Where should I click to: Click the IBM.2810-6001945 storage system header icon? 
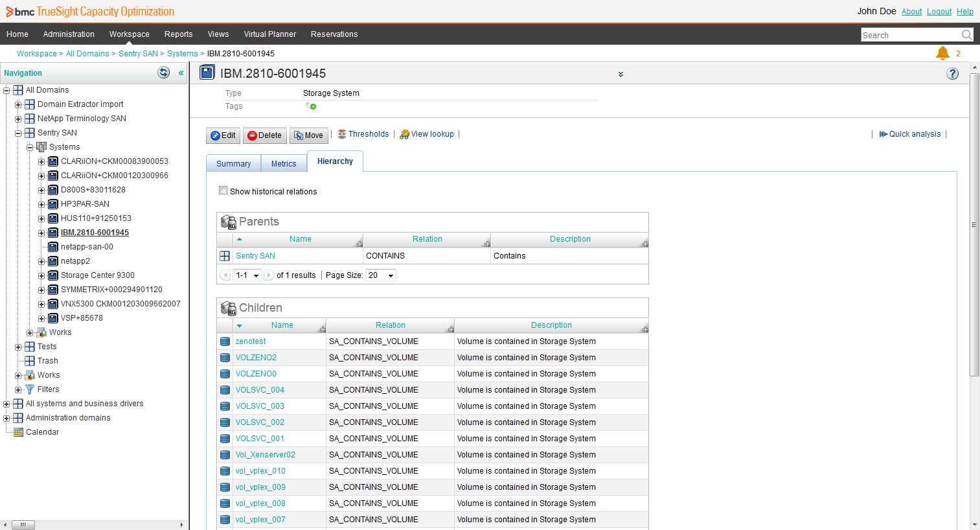(207, 73)
